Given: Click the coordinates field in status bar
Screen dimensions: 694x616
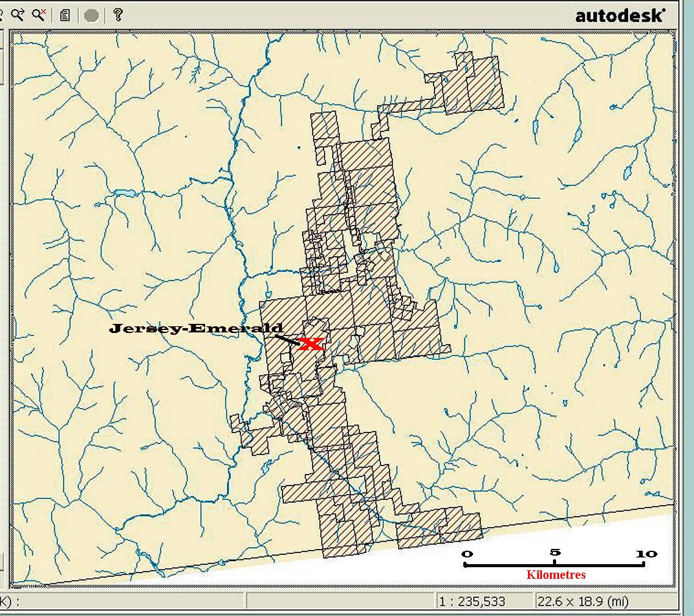Looking at the screenshot, I should (x=122, y=601).
